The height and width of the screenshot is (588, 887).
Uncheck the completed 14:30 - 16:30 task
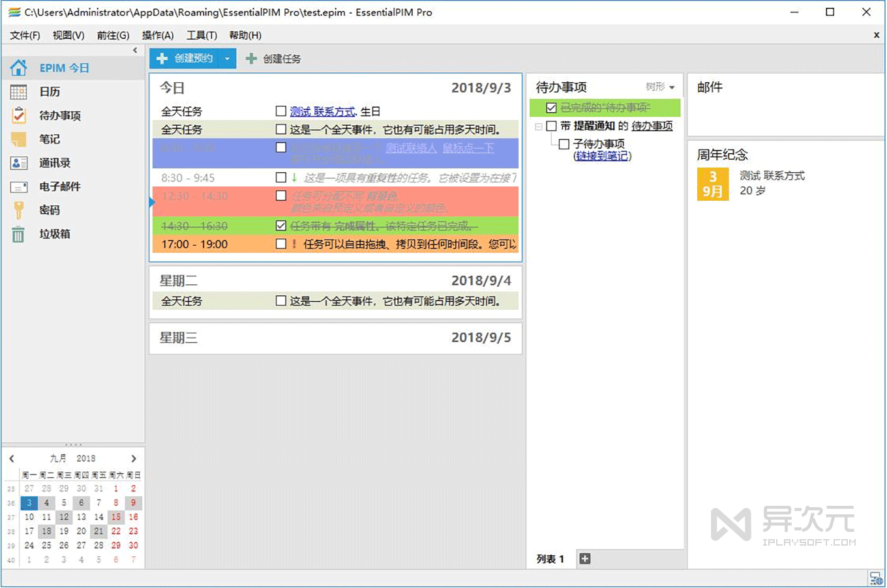[x=281, y=226]
